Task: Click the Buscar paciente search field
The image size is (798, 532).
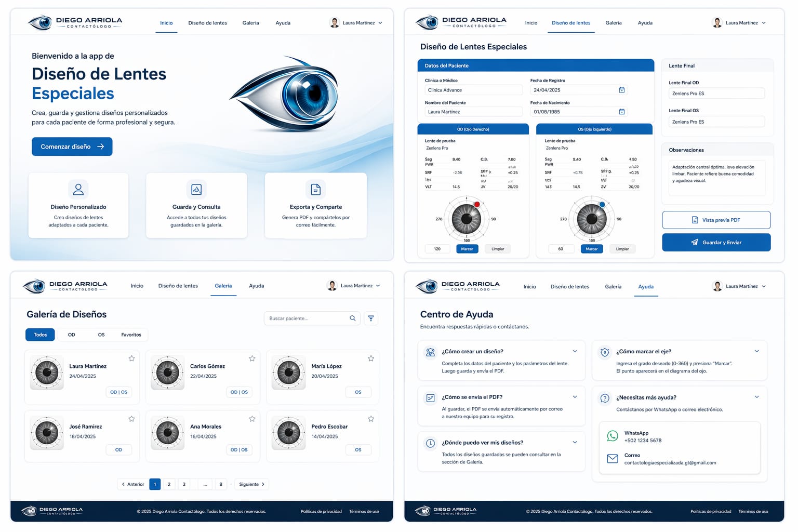Action: (x=312, y=318)
